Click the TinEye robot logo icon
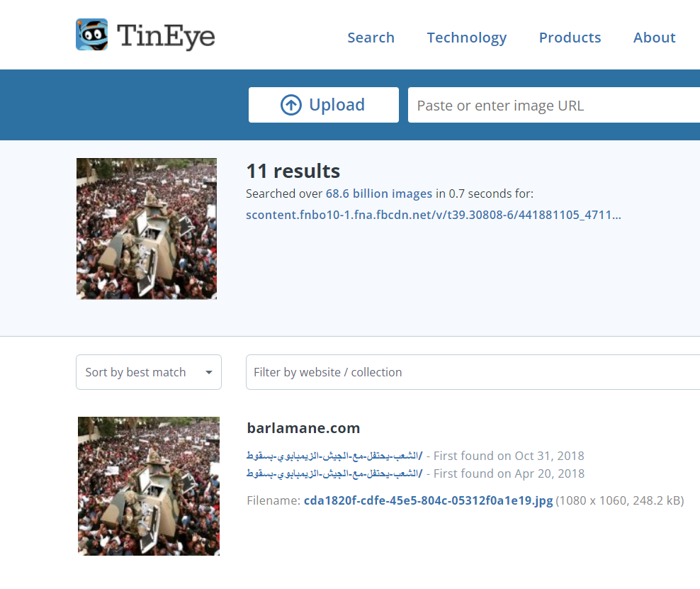The image size is (700, 589). 92,35
